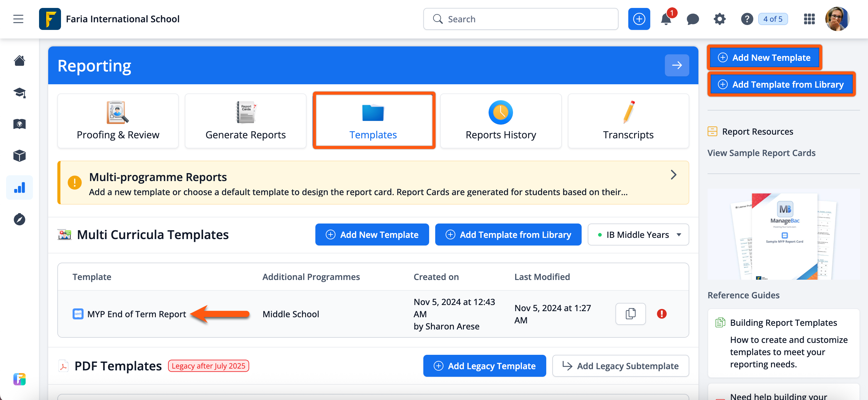Open the ManageBac apps grid menu
This screenshot has width=868, height=400.
pyautogui.click(x=809, y=19)
